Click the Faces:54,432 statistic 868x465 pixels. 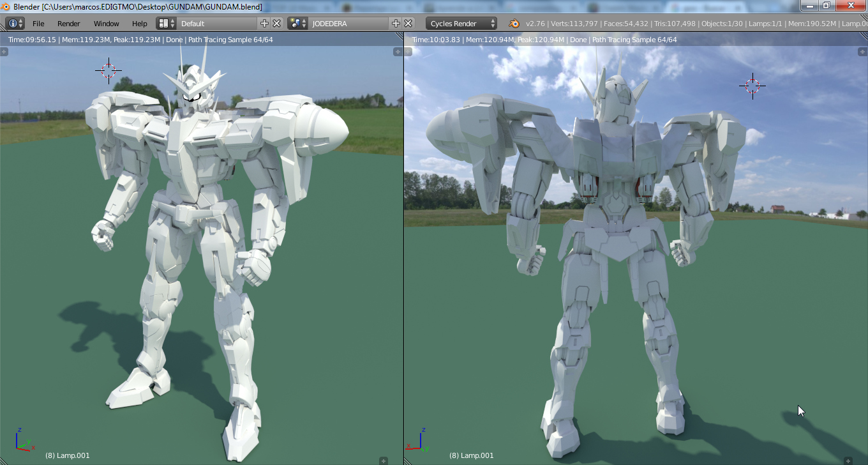pyautogui.click(x=625, y=24)
